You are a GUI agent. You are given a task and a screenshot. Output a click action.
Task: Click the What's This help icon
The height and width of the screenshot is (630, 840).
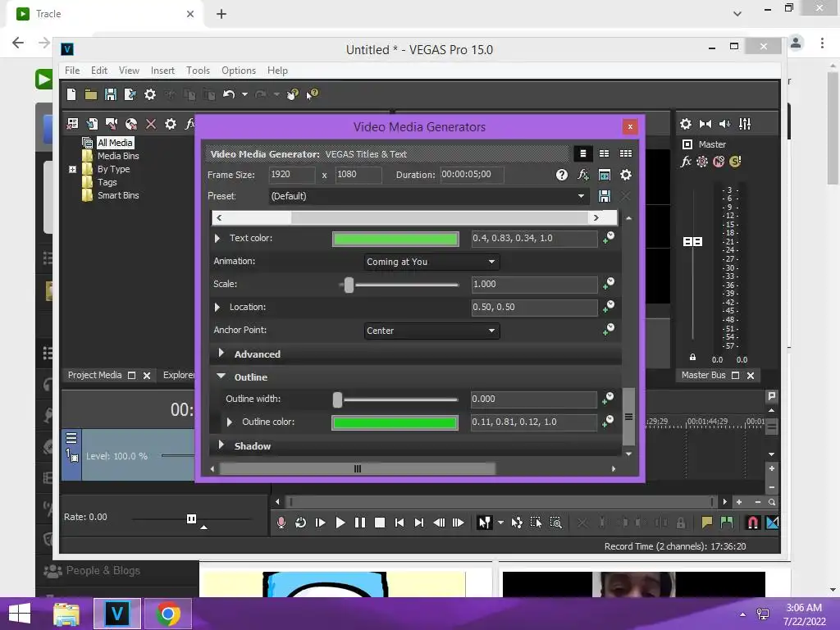[x=313, y=94]
